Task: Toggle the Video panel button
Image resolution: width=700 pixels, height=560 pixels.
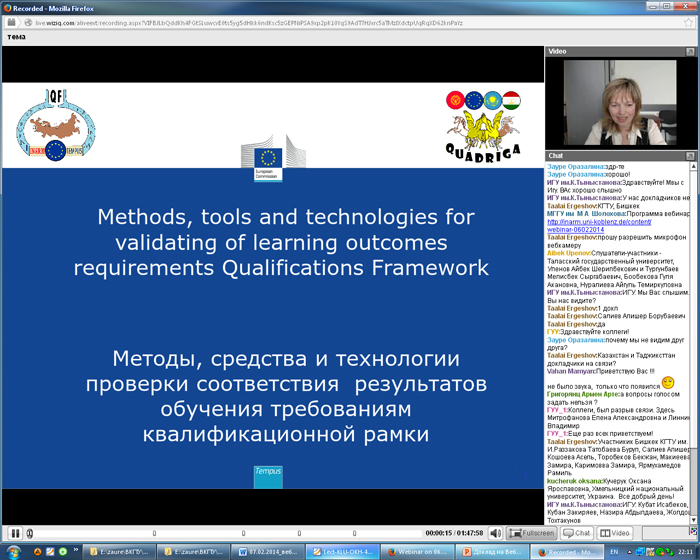Action: pos(614,533)
